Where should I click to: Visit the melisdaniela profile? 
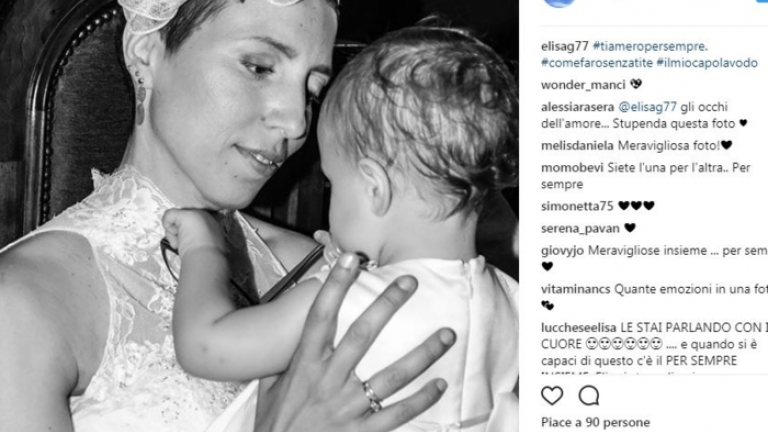point(577,145)
